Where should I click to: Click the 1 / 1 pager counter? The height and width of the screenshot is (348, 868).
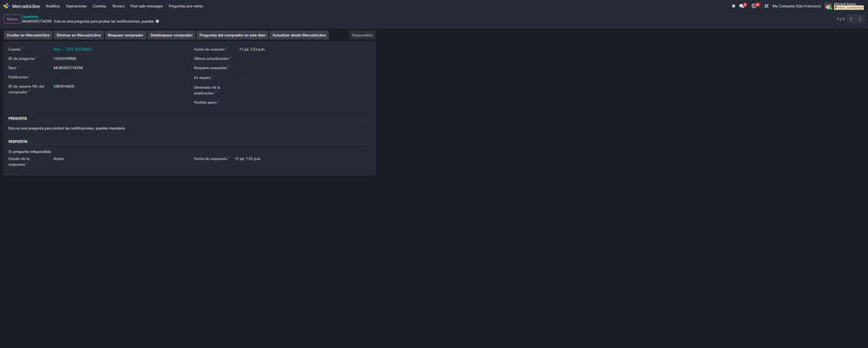coord(841,19)
